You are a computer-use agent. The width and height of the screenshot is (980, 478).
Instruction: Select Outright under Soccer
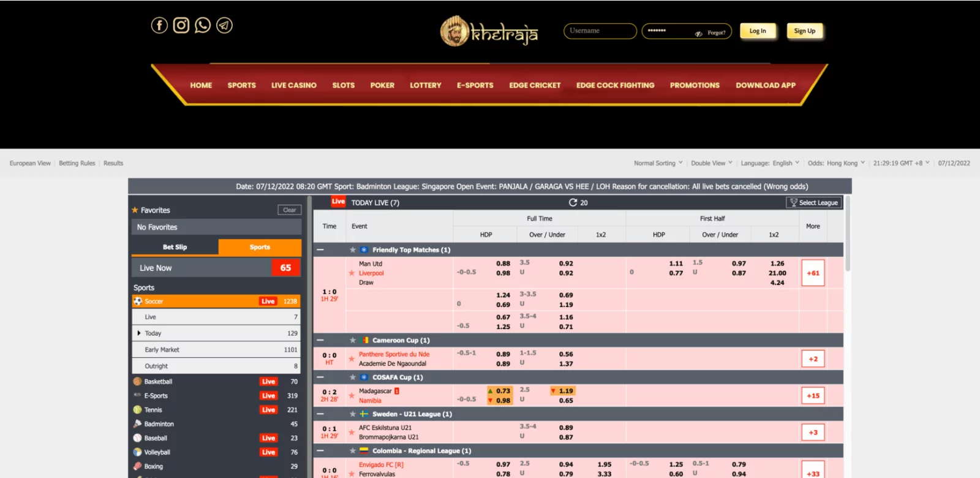pyautogui.click(x=216, y=366)
